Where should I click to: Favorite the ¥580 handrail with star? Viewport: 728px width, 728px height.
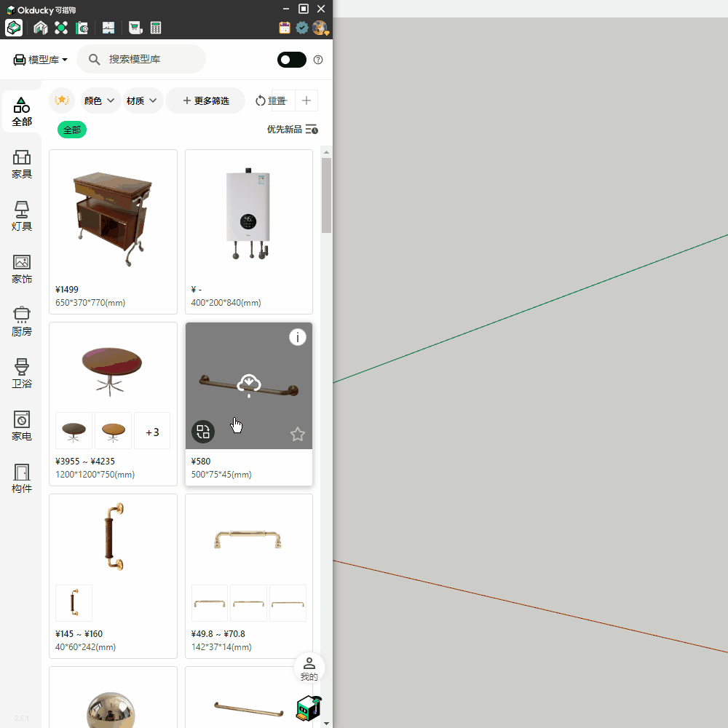(x=297, y=435)
